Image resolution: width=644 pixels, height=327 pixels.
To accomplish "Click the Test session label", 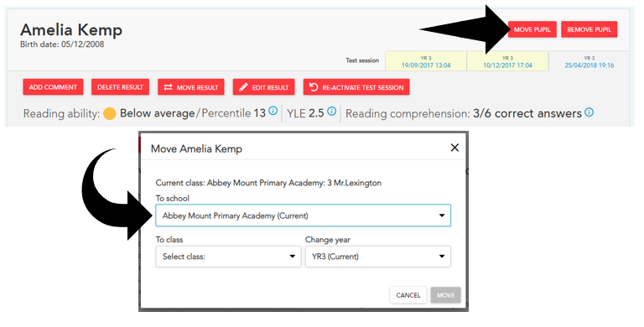I will (x=362, y=60).
